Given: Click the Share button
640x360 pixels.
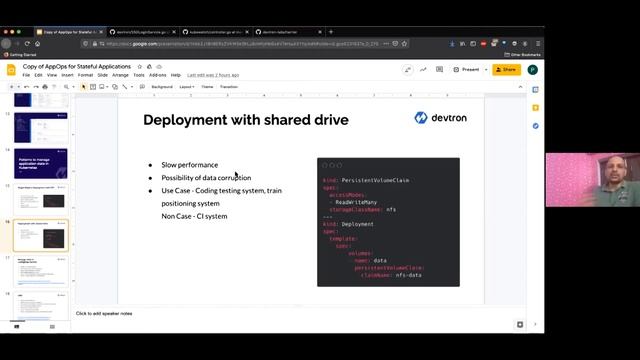Looking at the screenshot, I should pos(506,70).
